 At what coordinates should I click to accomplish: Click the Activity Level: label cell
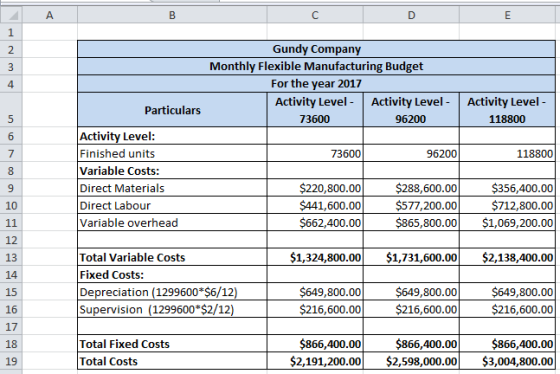[x=172, y=136]
